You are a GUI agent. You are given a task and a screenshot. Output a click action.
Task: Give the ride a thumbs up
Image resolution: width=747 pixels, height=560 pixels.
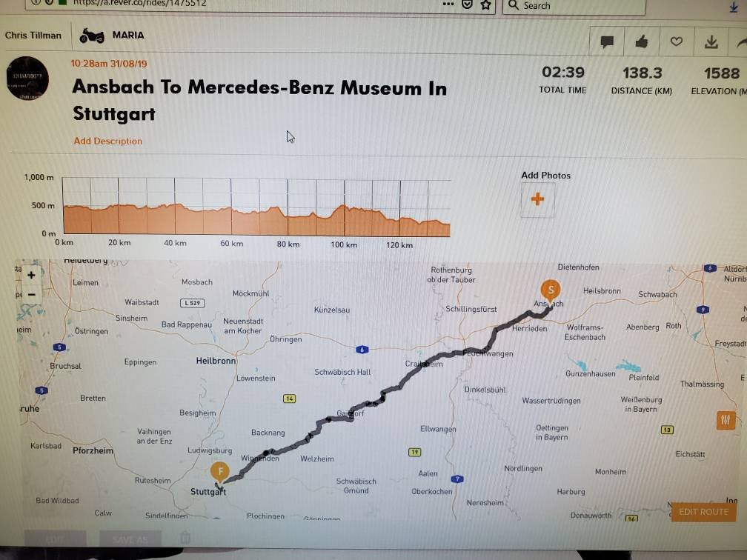coord(641,42)
